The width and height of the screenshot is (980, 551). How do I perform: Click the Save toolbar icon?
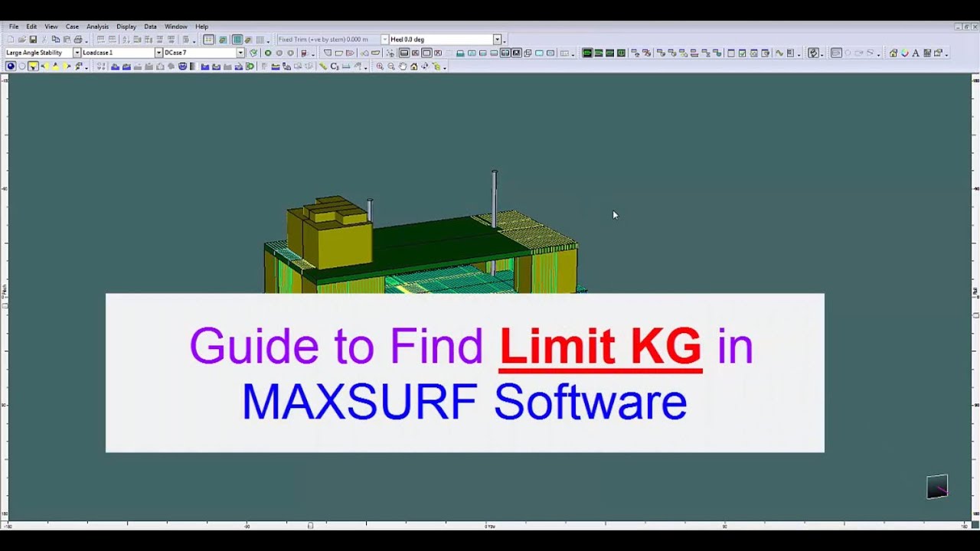click(33, 39)
